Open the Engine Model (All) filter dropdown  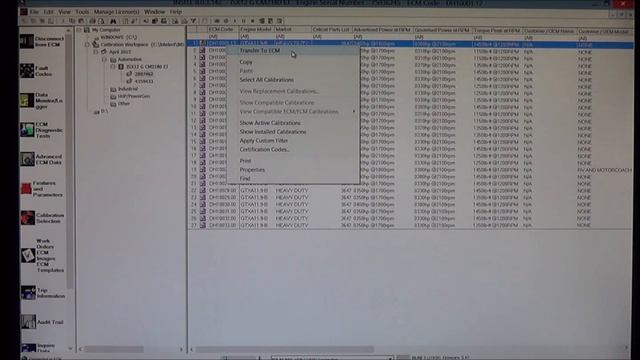pyautogui.click(x=257, y=37)
